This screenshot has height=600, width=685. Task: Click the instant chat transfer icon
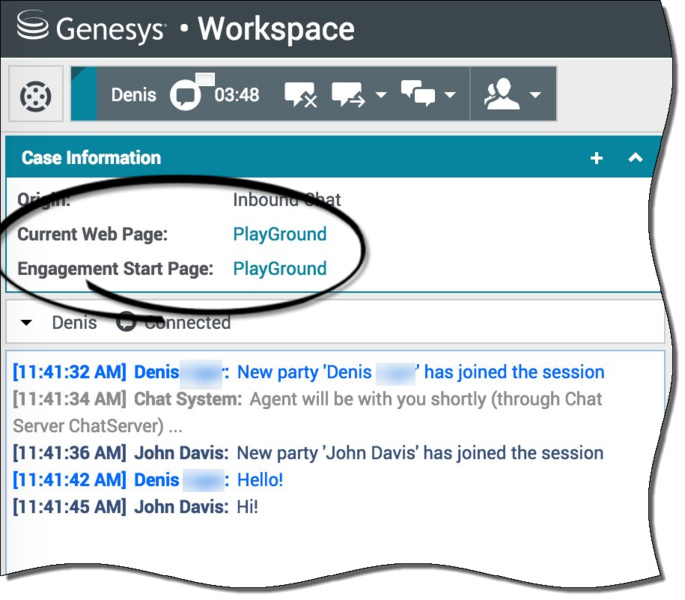pyautogui.click(x=348, y=94)
